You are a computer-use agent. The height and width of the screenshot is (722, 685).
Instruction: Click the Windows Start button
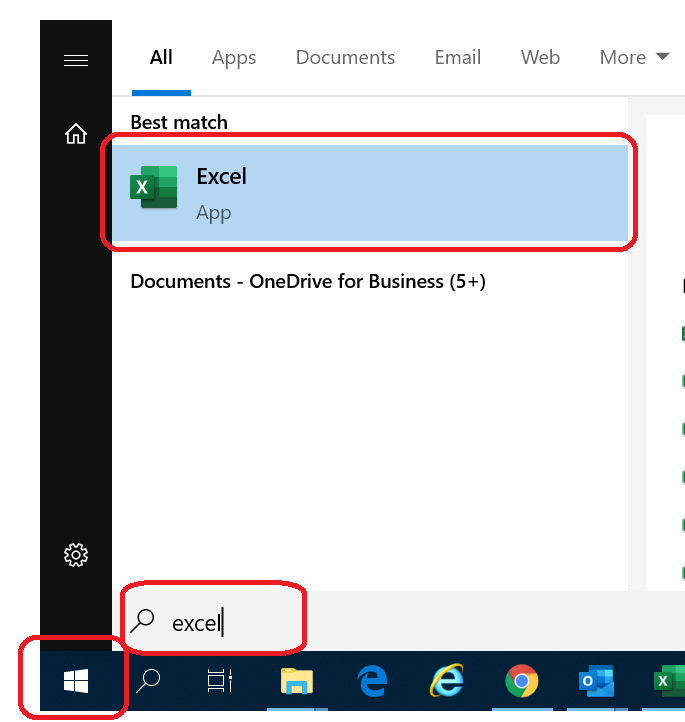(76, 681)
